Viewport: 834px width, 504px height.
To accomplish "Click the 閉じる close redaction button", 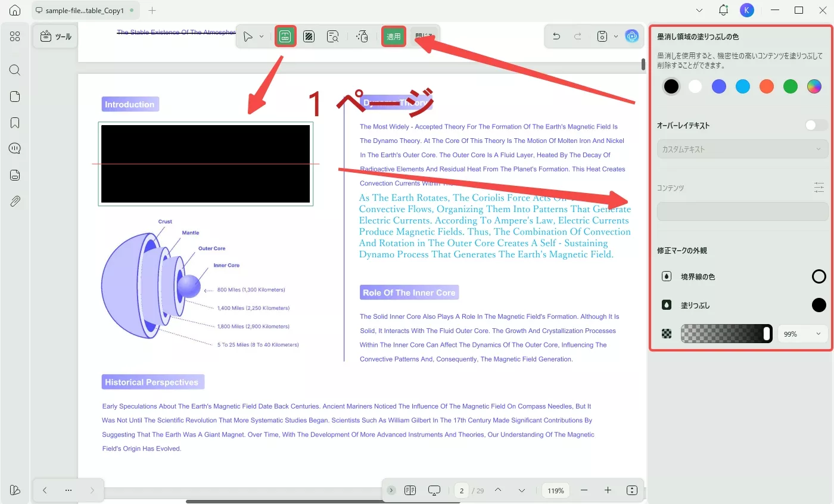I will (x=424, y=37).
